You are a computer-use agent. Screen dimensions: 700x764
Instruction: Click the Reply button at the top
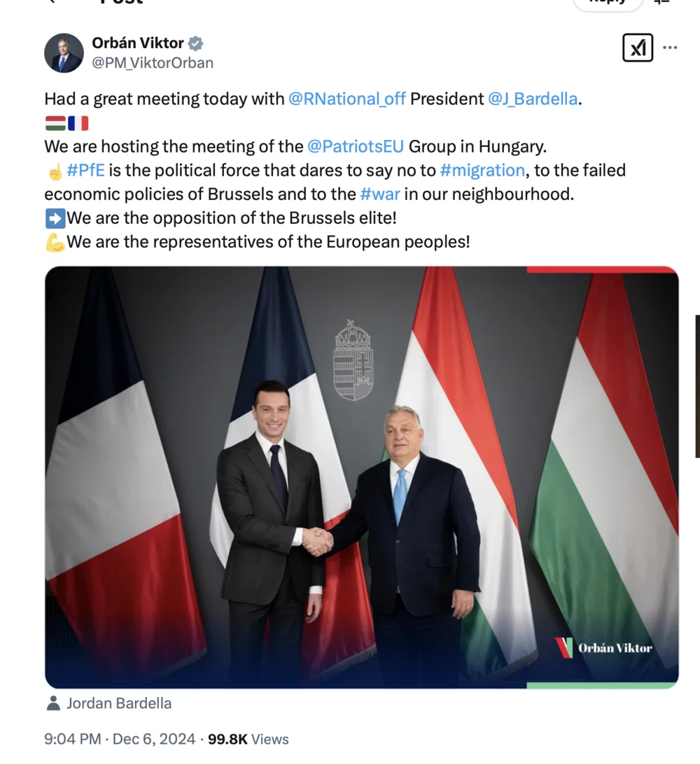pyautogui.click(x=607, y=3)
